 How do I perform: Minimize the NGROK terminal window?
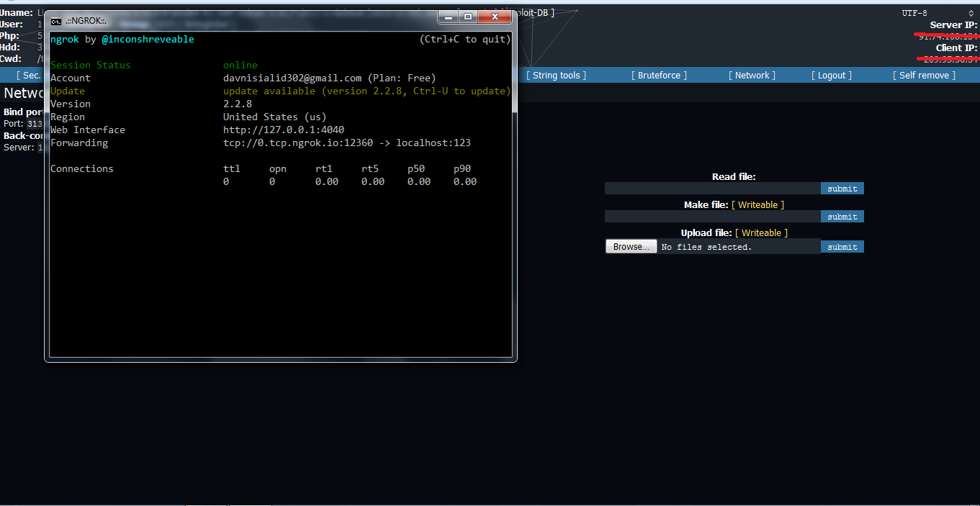[x=448, y=16]
